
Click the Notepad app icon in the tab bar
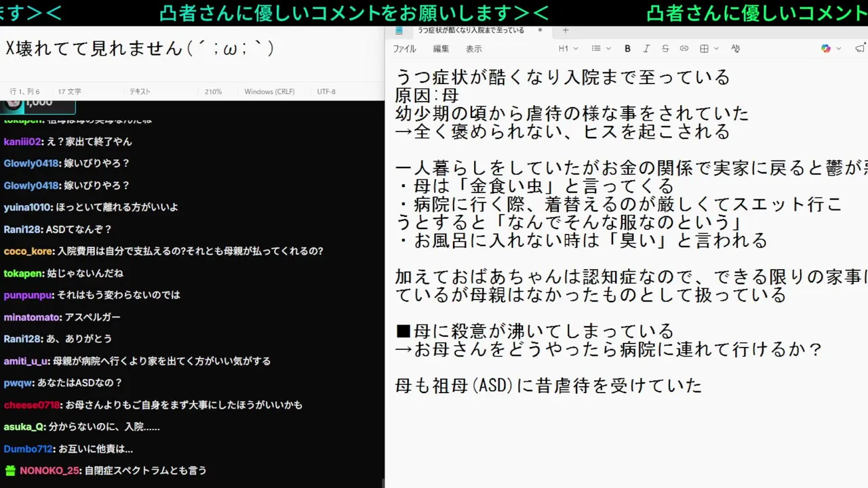(399, 30)
